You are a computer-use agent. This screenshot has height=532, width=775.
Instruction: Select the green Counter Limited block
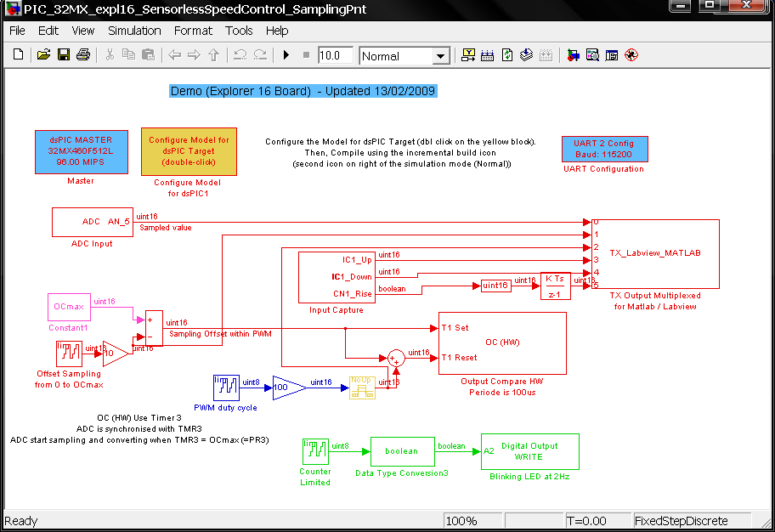pyautogui.click(x=316, y=451)
